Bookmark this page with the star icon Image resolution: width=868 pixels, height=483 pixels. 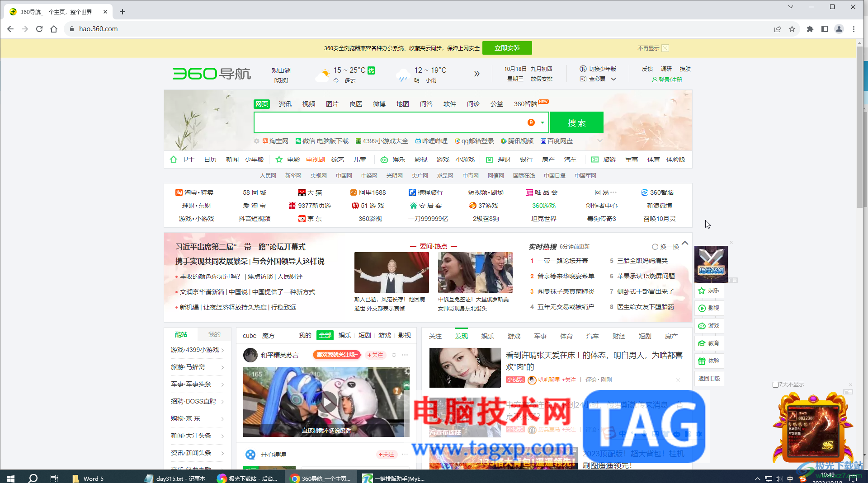click(x=792, y=29)
